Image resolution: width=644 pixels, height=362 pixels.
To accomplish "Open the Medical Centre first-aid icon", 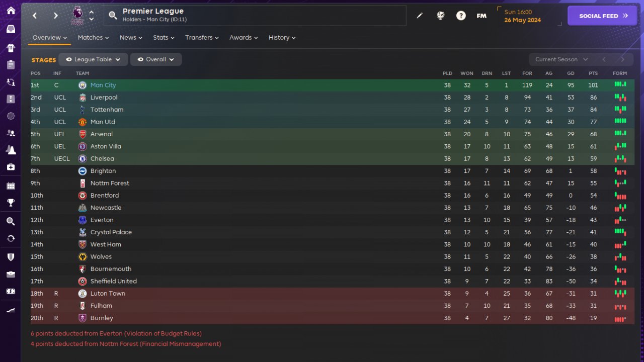I will click(11, 167).
